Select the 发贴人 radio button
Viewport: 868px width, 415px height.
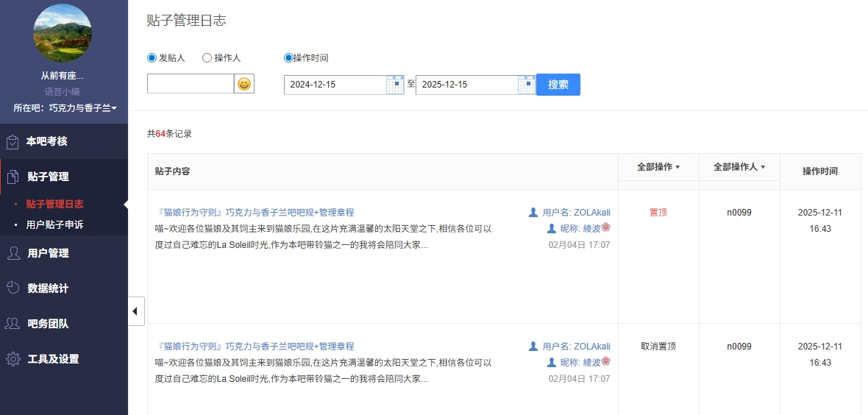[152, 58]
